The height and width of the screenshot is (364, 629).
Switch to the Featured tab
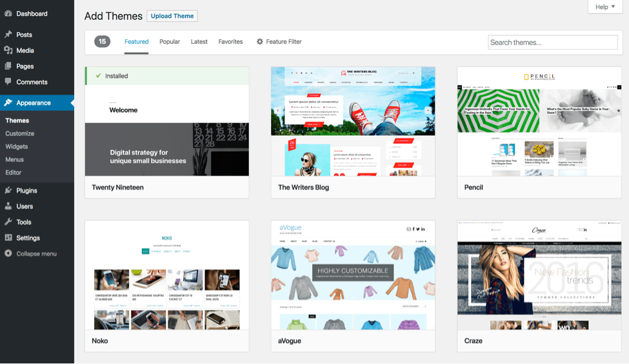136,42
